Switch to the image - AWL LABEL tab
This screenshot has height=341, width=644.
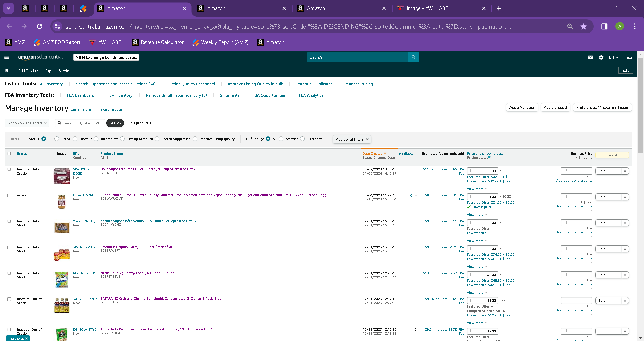(x=442, y=8)
